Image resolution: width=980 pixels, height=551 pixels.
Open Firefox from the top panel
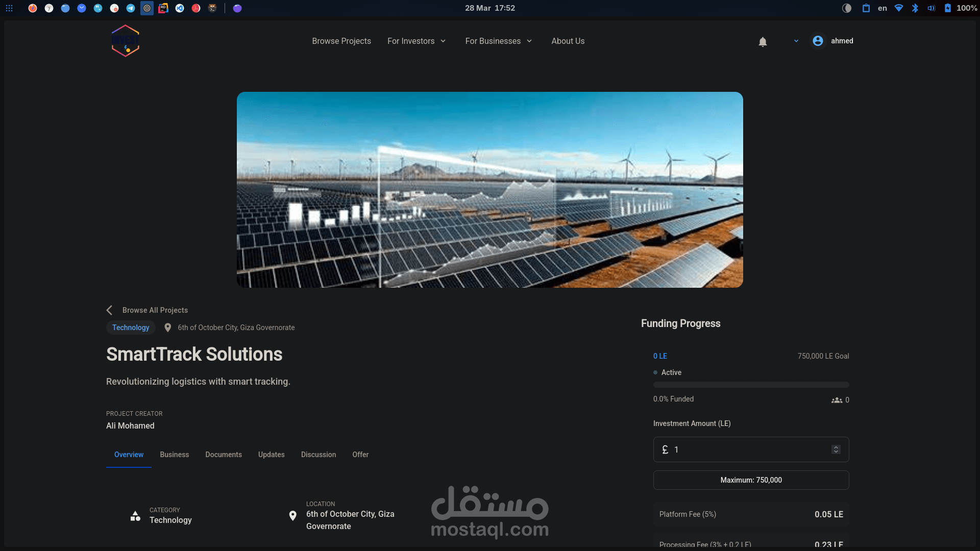point(33,8)
